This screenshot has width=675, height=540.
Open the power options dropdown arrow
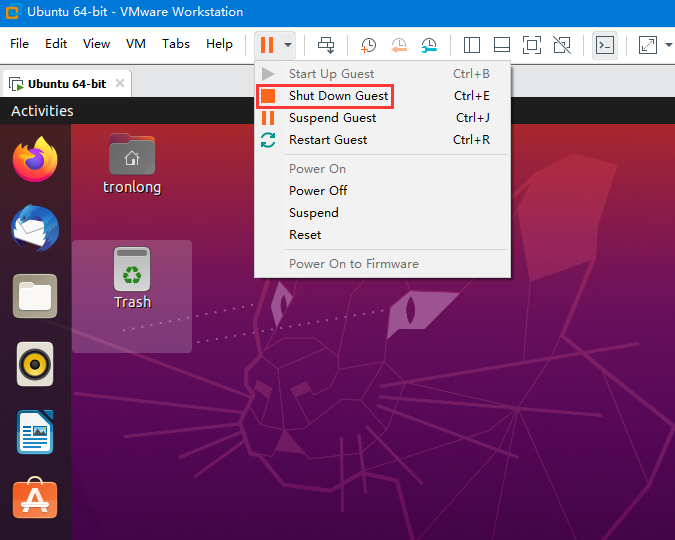click(x=288, y=45)
